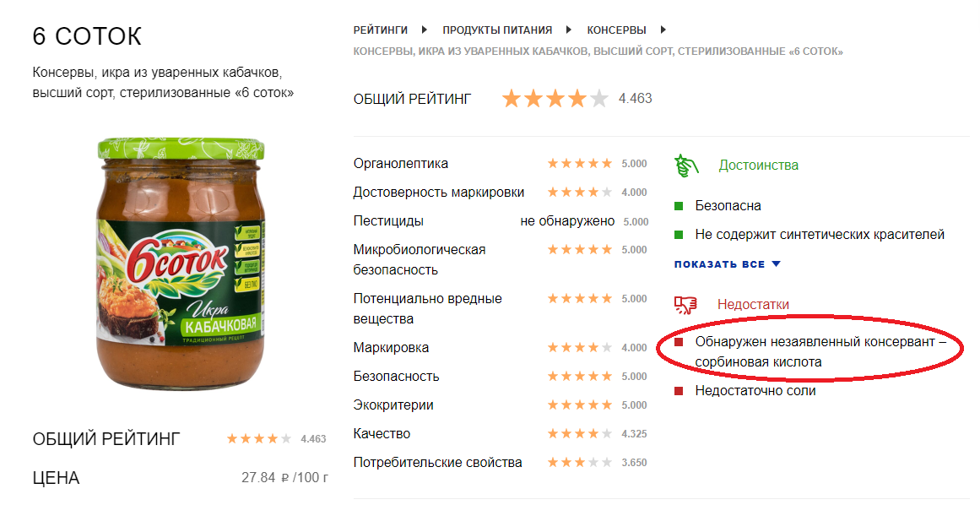980x505 pixels.
Task: Go to the КОНСЕРВЫ category breadcrumb
Action: (616, 30)
